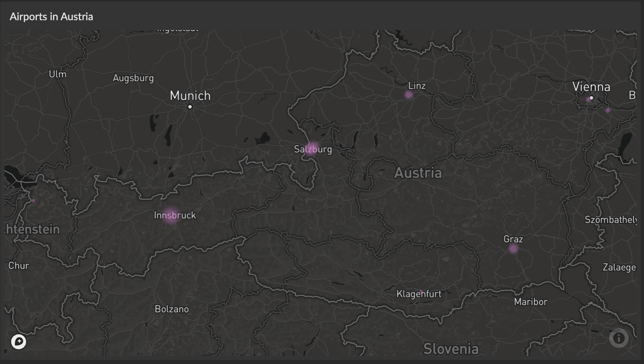This screenshot has width=644, height=364.
Task: Click the Mapbox logo icon
Action: pos(19,342)
